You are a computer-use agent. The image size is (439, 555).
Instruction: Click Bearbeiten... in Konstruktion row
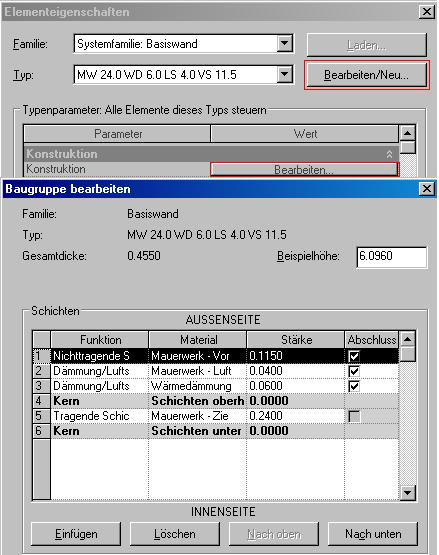click(304, 170)
